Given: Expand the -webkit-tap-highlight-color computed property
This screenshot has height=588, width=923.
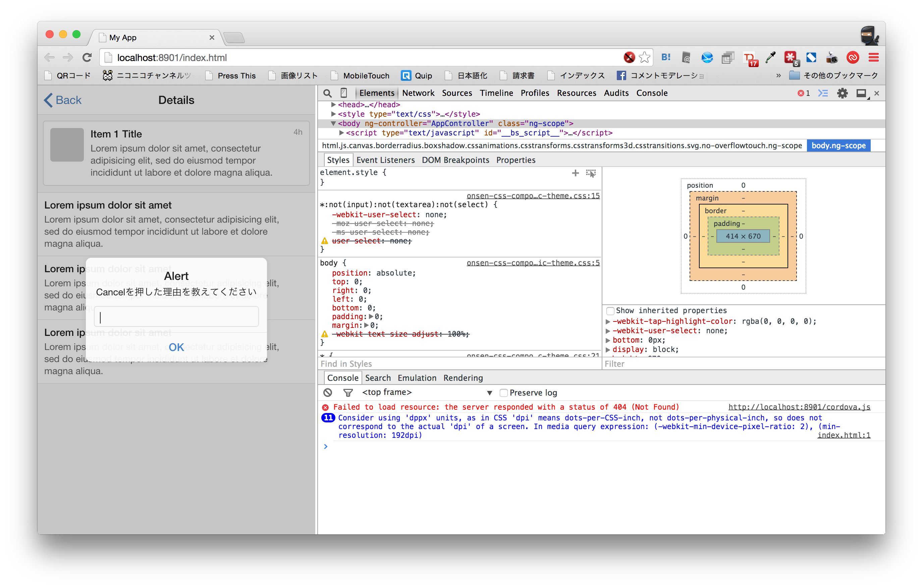Looking at the screenshot, I should 607,321.
